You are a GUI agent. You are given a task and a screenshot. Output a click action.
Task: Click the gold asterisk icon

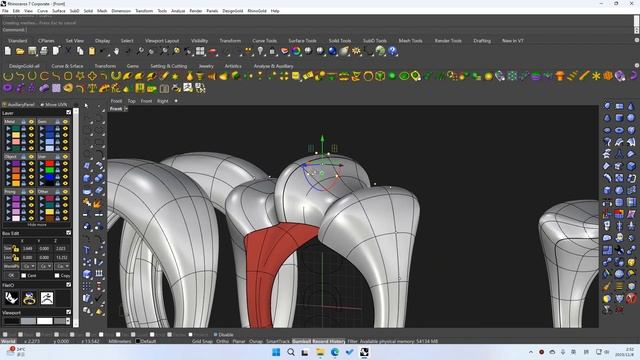point(596,76)
